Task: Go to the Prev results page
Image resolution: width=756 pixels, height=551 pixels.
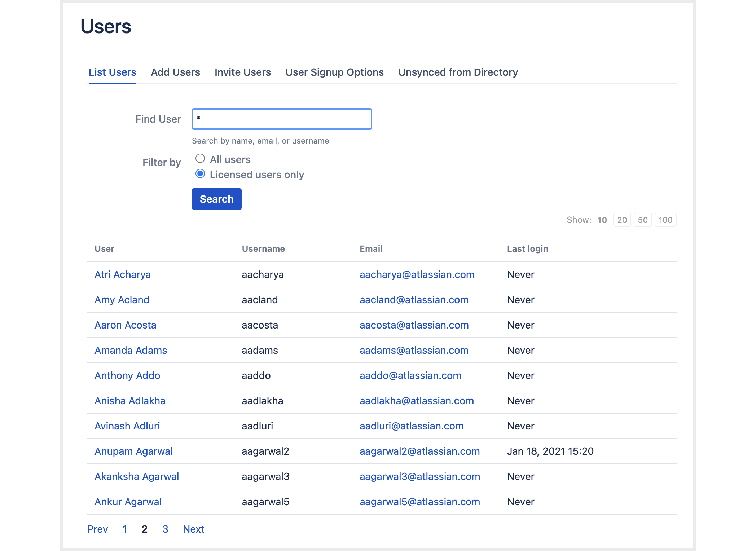Action: point(97,529)
